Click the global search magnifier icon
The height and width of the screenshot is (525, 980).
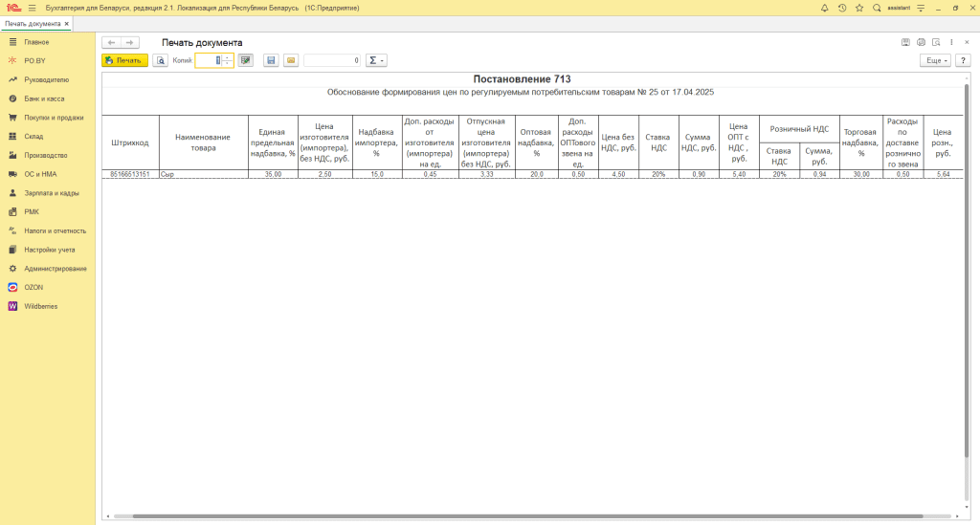coord(877,8)
